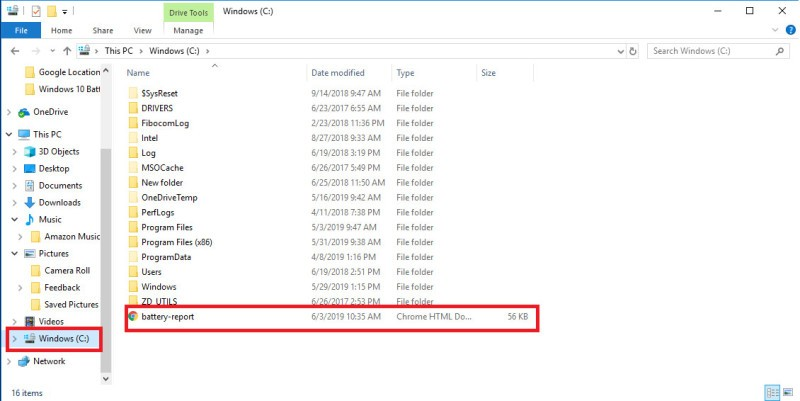Click the Refresh button in address bar
This screenshot has height=401, width=800.
click(x=632, y=50)
